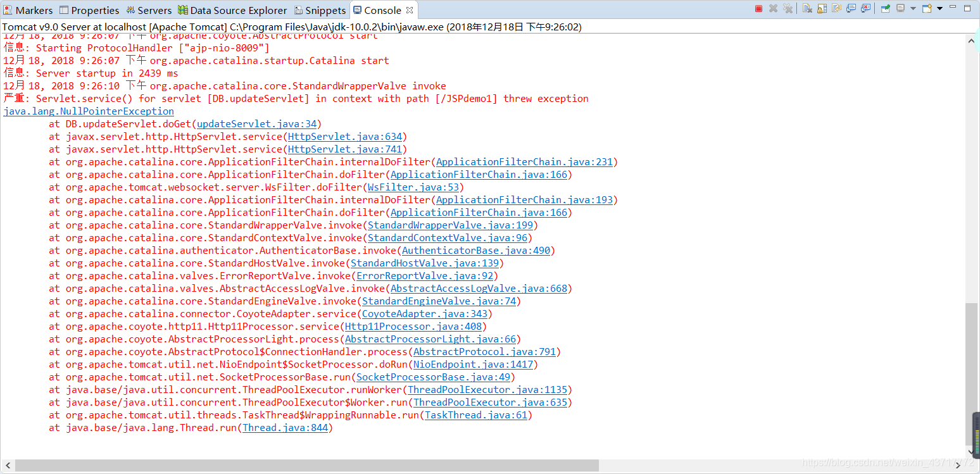Click the vertical scrollbar up arrow
The height and width of the screenshot is (474, 980).
point(972,41)
